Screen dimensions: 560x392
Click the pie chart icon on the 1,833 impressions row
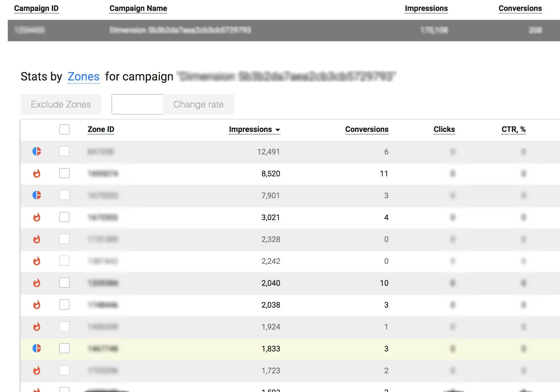coord(37,348)
